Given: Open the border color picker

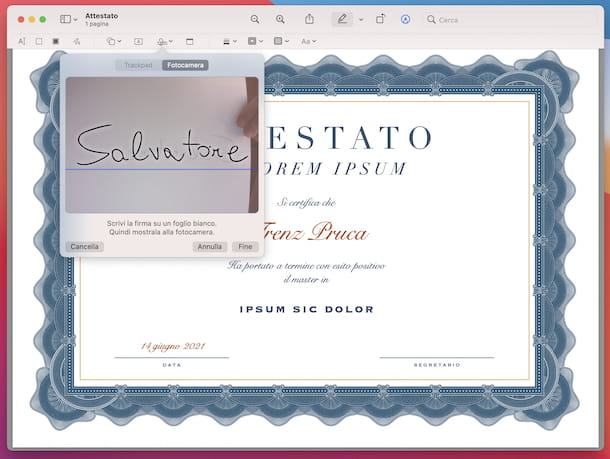Looking at the screenshot, I should click(255, 41).
